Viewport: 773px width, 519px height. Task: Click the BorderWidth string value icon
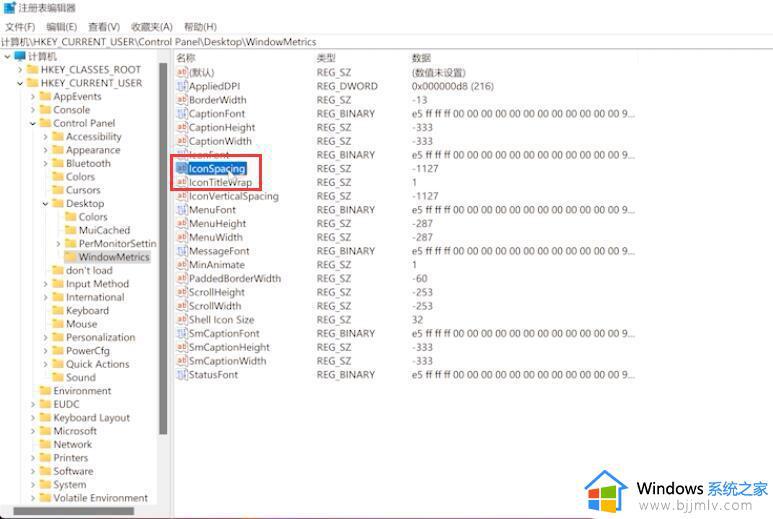click(182, 100)
